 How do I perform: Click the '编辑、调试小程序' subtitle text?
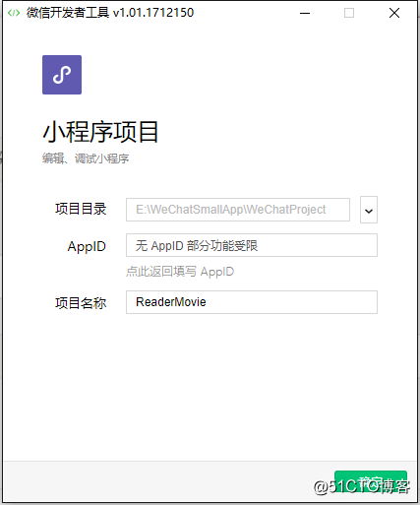point(86,158)
